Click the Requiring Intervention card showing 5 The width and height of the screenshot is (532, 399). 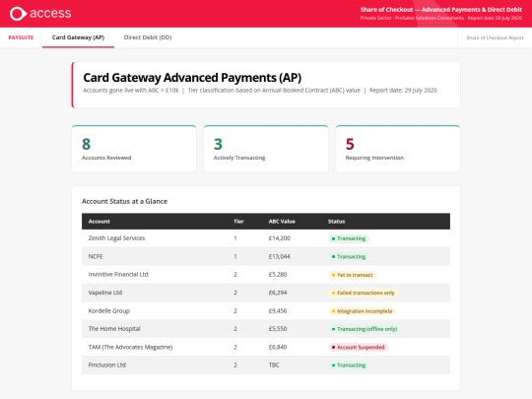tap(398, 149)
